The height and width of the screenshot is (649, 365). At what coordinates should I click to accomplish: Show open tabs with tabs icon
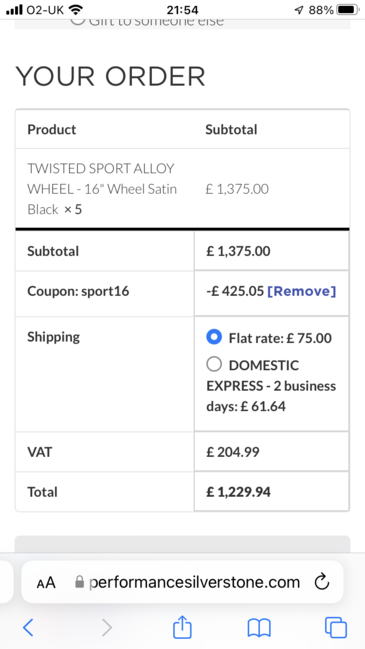click(x=336, y=627)
